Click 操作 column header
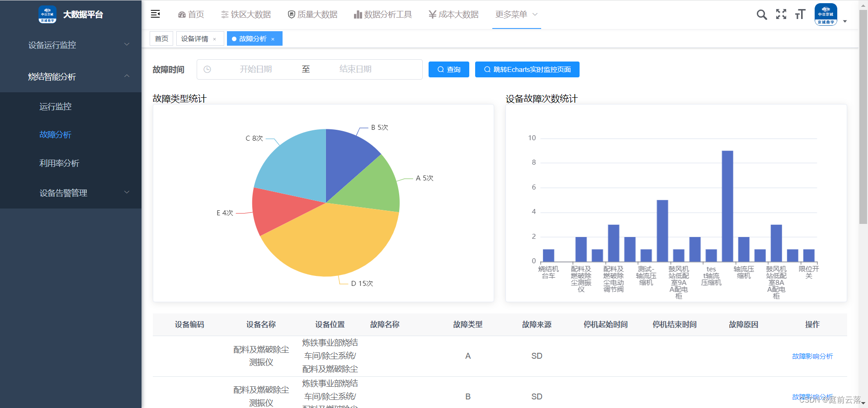 point(812,324)
